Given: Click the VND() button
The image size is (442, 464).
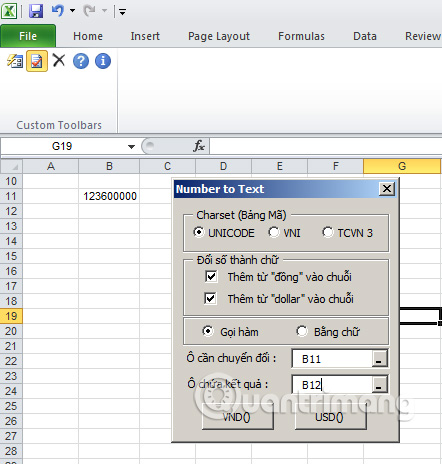Looking at the screenshot, I should pos(238,417).
